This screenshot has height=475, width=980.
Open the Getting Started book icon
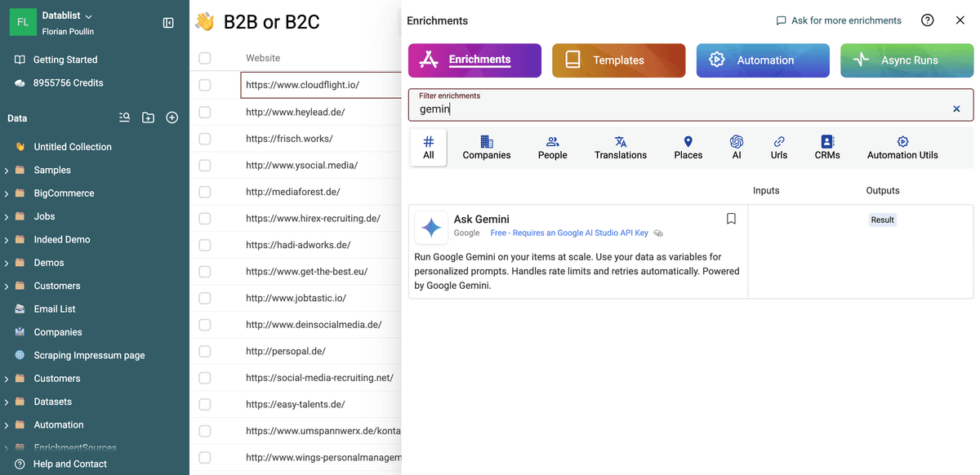tap(20, 60)
